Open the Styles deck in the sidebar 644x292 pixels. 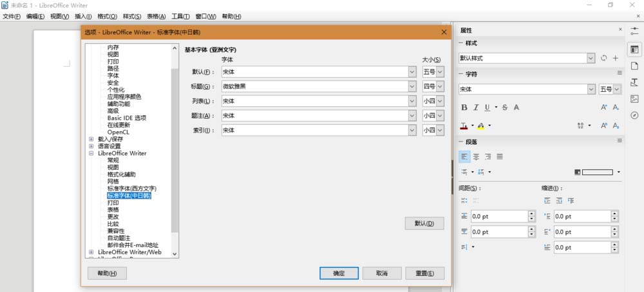[634, 82]
